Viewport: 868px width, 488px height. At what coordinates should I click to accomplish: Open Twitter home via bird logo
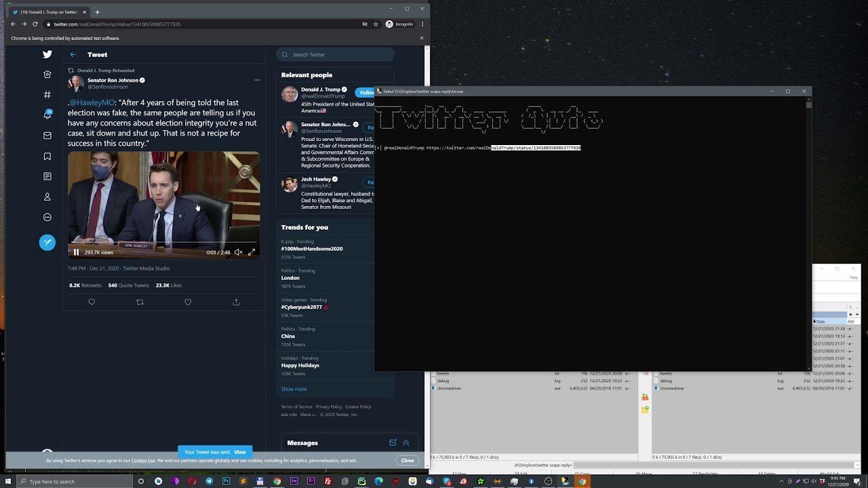[47, 54]
